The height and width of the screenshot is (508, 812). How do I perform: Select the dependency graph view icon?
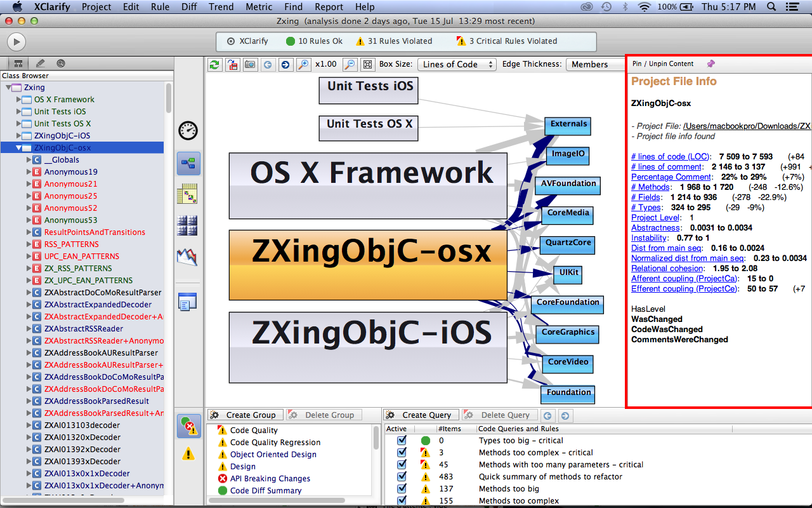coord(189,163)
